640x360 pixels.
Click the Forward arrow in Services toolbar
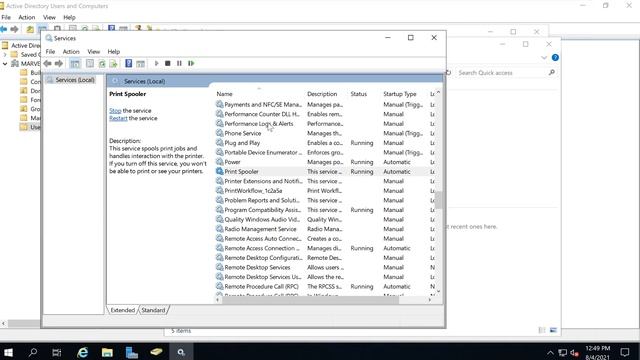click(59, 63)
